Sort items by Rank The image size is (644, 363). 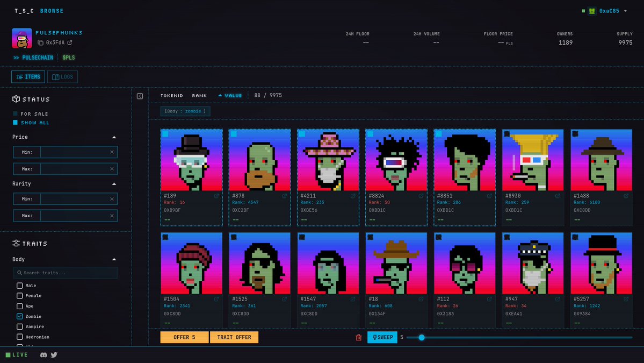pyautogui.click(x=199, y=95)
